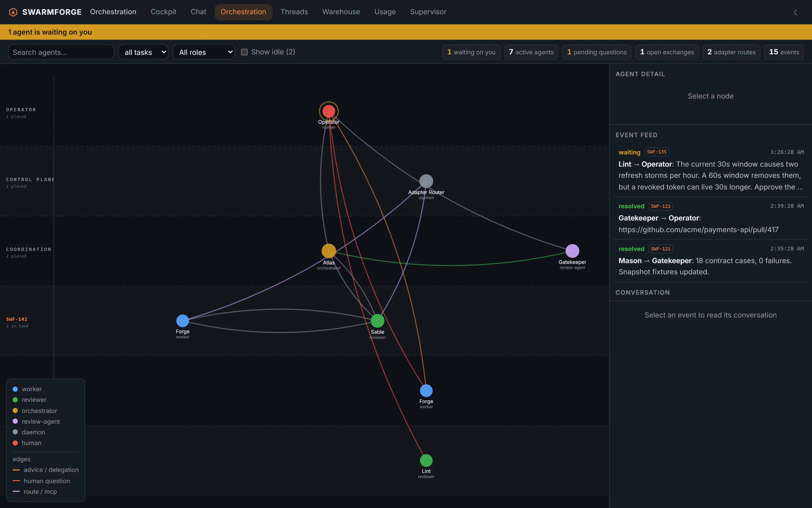
Task: Select the gray Adapter Router daemon node
Action: pyautogui.click(x=426, y=181)
